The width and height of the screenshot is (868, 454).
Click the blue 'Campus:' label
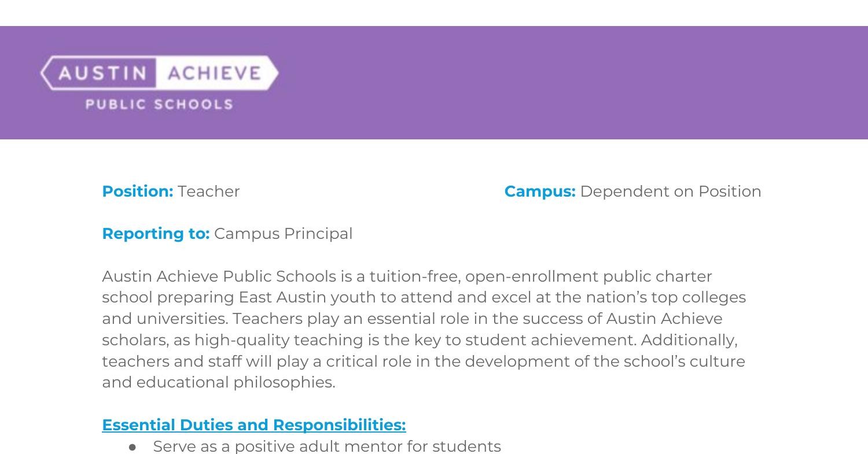click(x=539, y=191)
